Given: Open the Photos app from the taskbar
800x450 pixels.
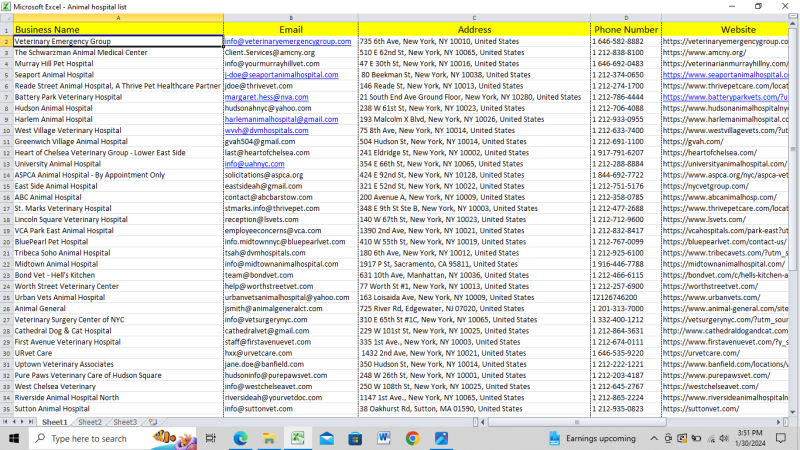Looking at the screenshot, I should (x=441, y=438).
